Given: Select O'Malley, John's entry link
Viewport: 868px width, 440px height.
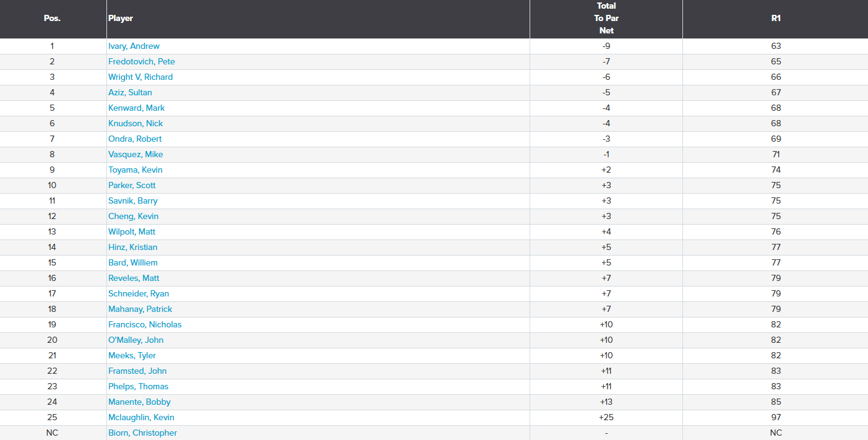Looking at the screenshot, I should coord(136,340).
